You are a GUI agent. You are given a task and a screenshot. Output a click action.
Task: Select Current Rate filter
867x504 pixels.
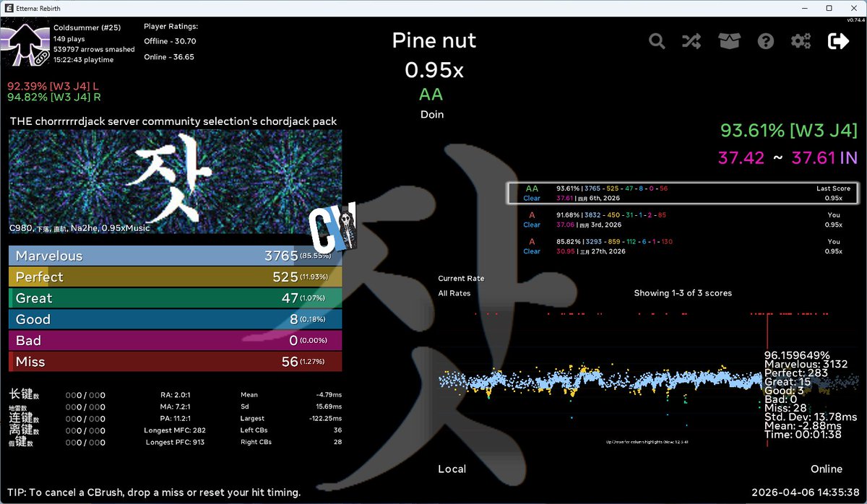(x=461, y=279)
